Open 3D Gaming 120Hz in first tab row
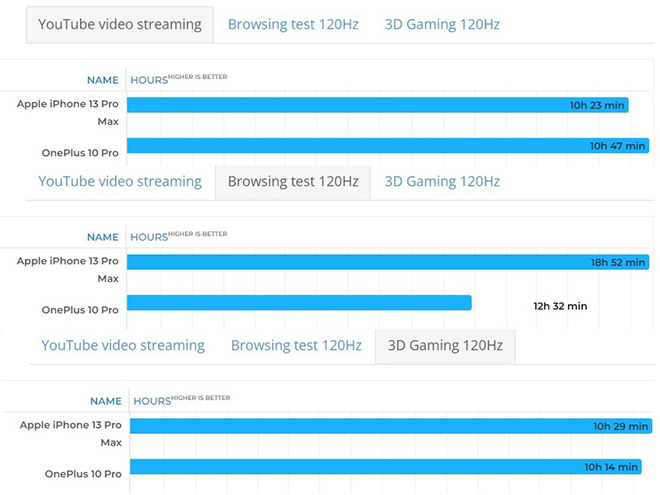This screenshot has width=660, height=495. pyautogui.click(x=442, y=24)
